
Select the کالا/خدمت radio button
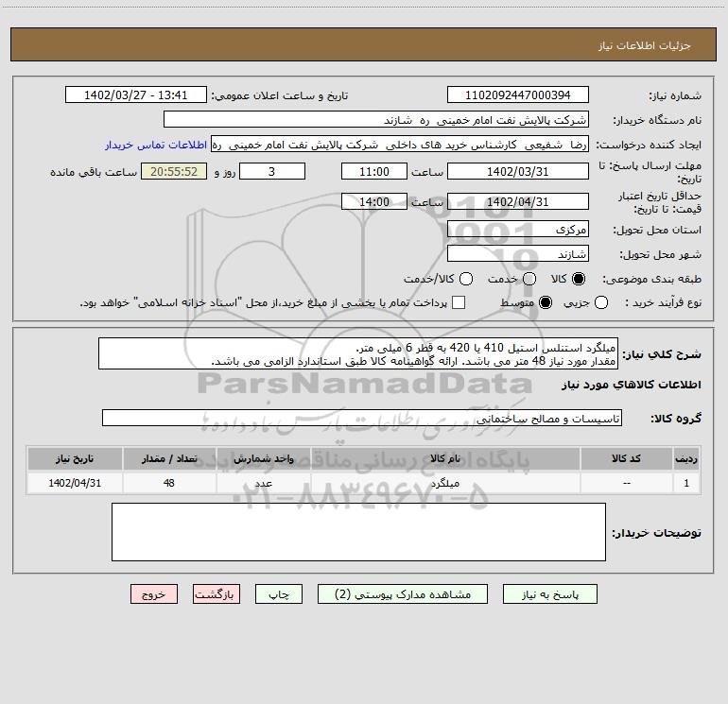pos(466,279)
